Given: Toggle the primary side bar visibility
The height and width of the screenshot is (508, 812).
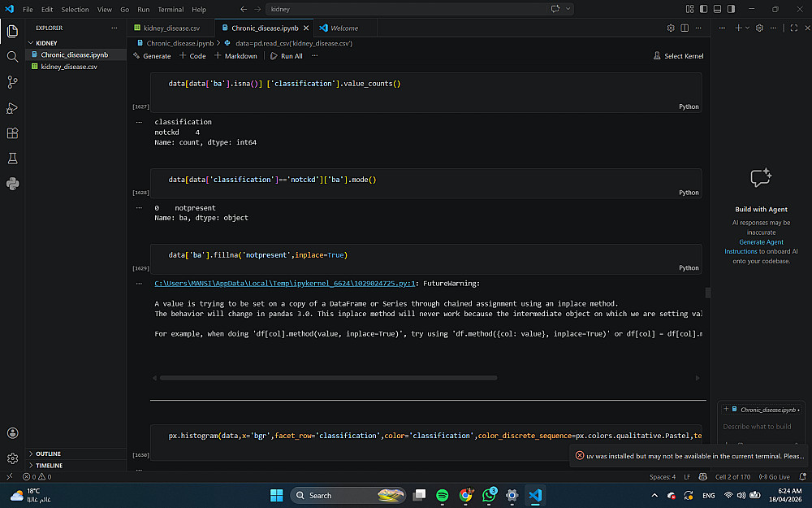Looking at the screenshot, I should coord(702,9).
